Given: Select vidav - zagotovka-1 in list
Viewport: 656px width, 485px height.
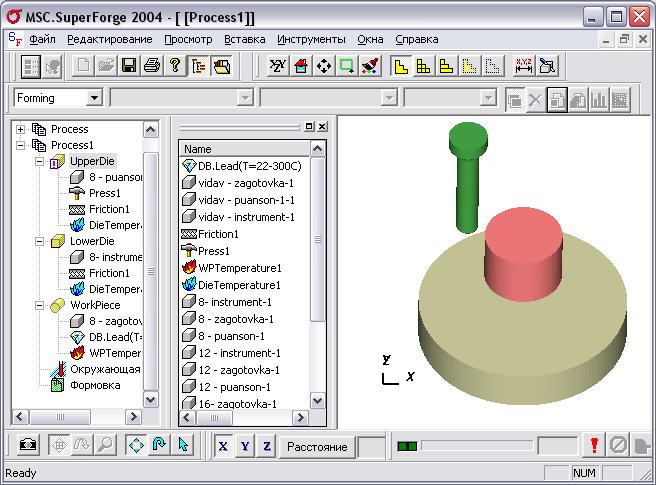Looking at the screenshot, I should coord(246,183).
